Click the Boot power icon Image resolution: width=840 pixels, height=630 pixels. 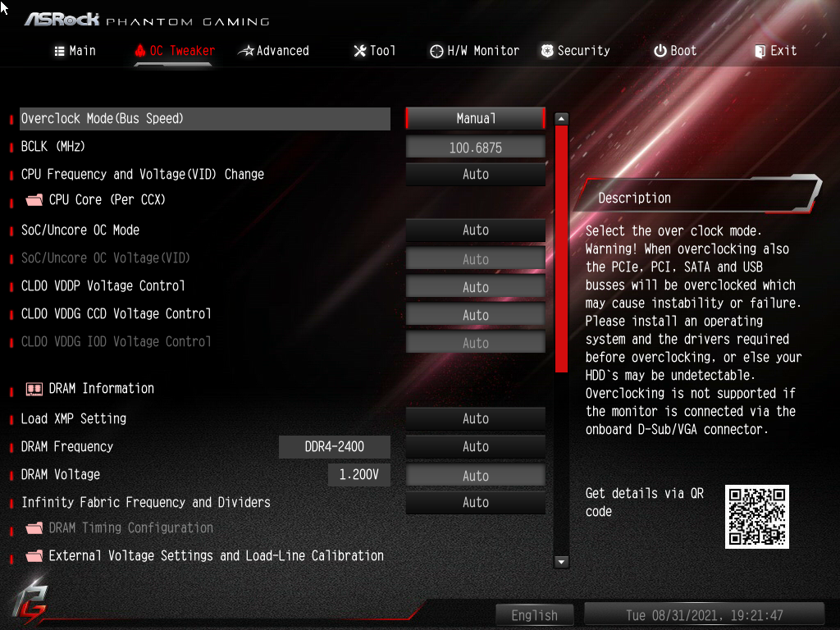[660, 51]
